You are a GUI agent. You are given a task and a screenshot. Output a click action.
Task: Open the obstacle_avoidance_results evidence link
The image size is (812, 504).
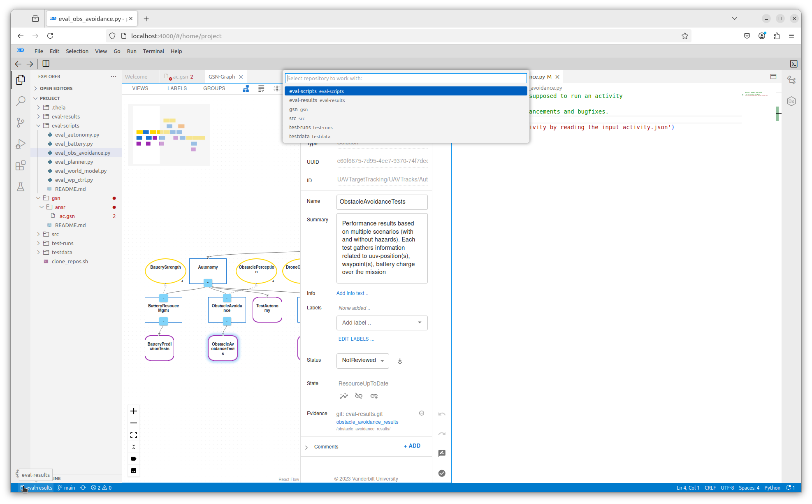point(367,422)
